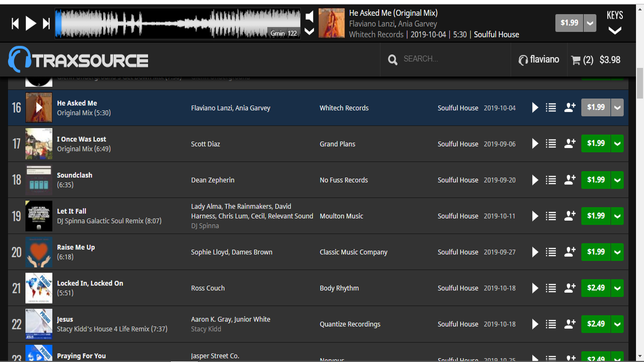Queue Jesus track list icon
Viewport: 644px width, 362px height.
coord(551,324)
